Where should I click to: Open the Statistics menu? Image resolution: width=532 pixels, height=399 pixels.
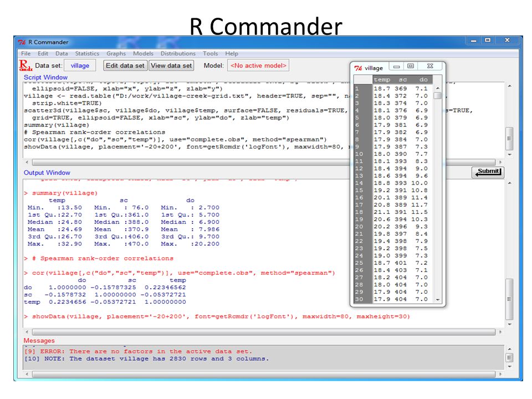click(87, 54)
